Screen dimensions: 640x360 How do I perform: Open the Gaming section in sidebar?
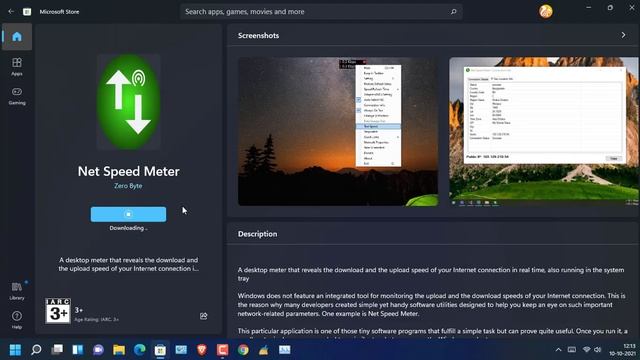[17, 96]
